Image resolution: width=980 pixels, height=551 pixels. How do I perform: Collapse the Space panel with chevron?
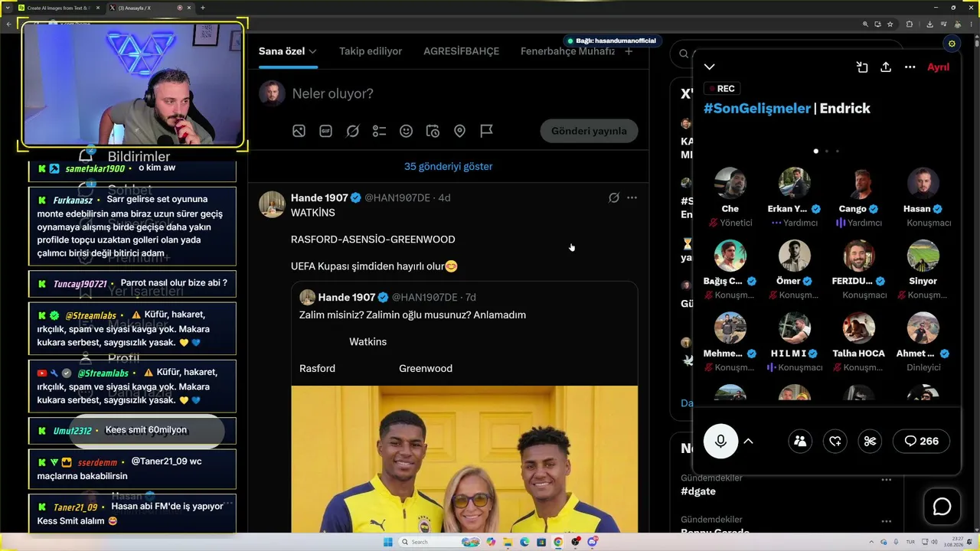click(x=710, y=67)
